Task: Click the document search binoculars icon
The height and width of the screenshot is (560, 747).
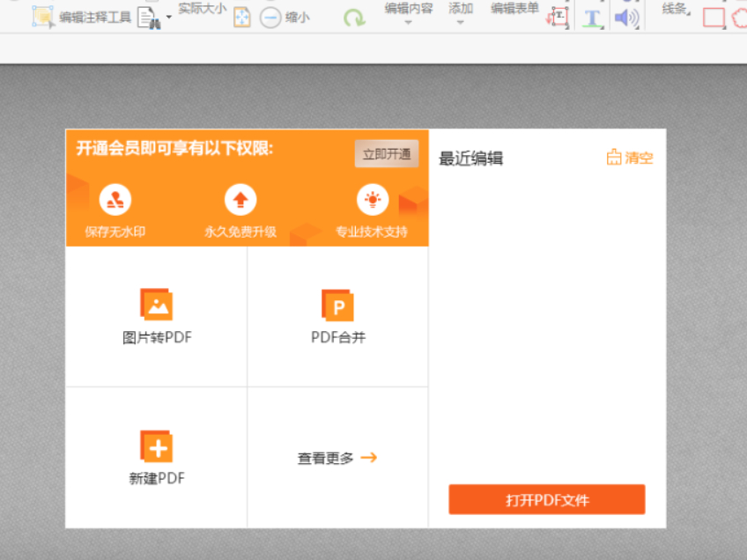Action: pyautogui.click(x=149, y=18)
